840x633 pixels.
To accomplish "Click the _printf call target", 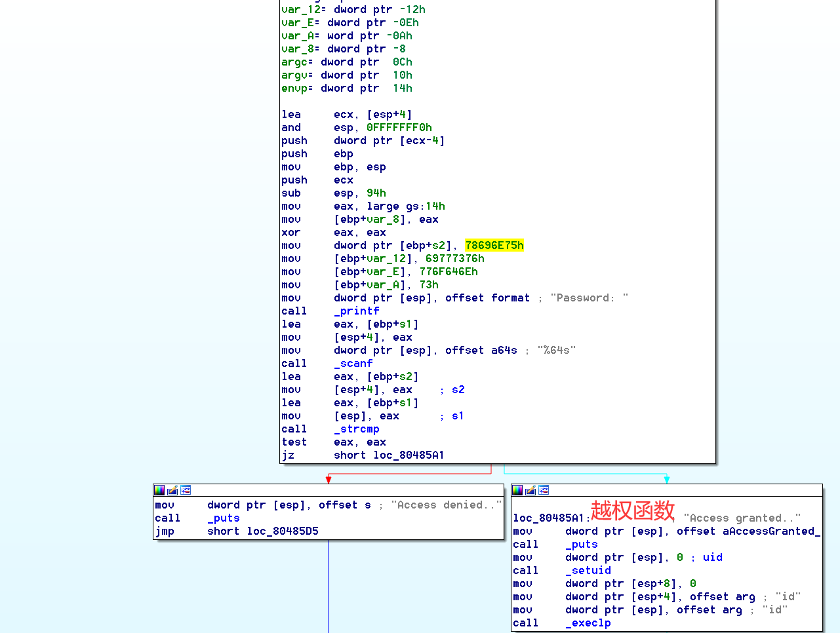I will coord(357,311).
